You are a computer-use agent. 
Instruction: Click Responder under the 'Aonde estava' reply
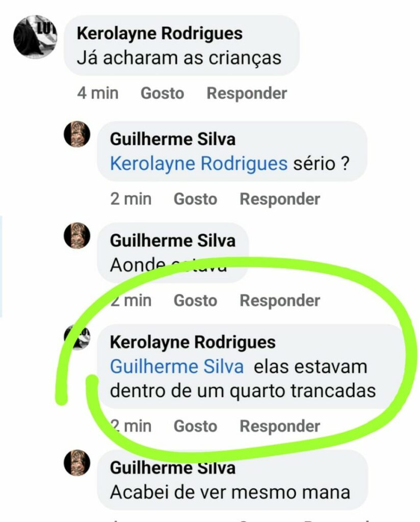tap(280, 301)
